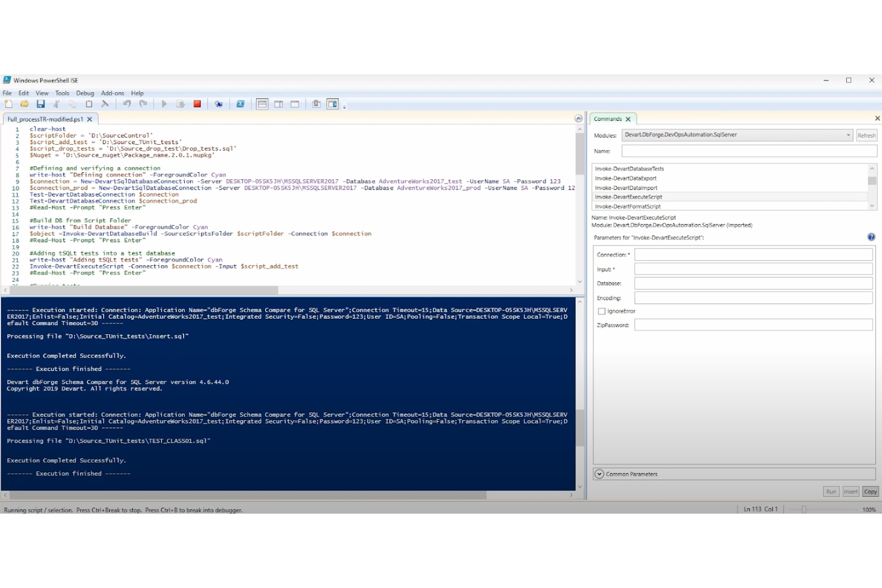Show Script Pane Maximized layout
Viewport: 882px width, 588px height.
(x=294, y=104)
